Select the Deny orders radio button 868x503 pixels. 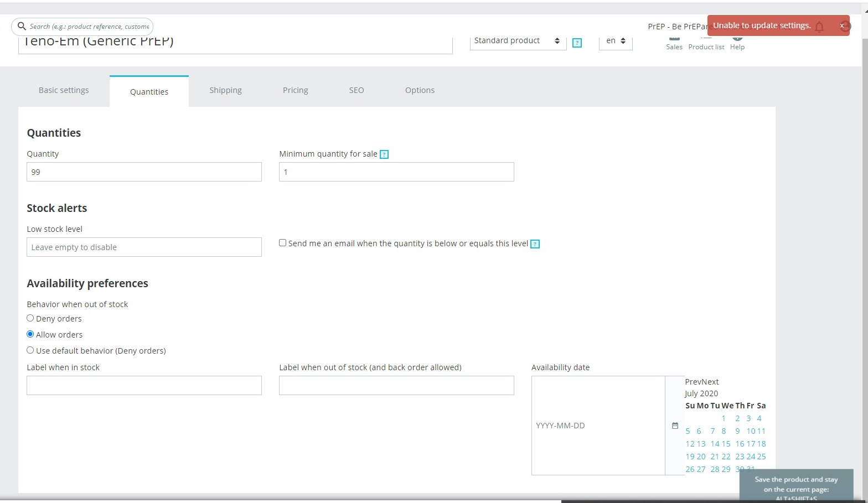(x=30, y=318)
